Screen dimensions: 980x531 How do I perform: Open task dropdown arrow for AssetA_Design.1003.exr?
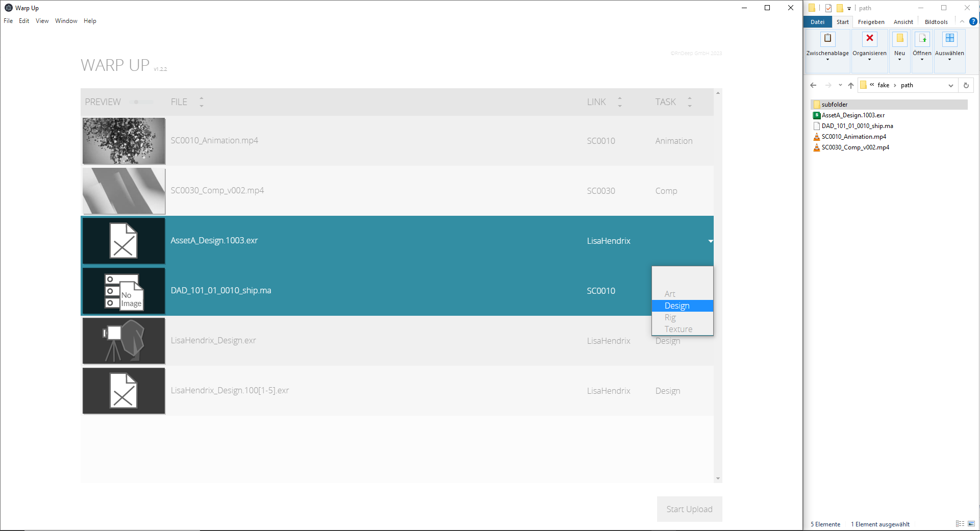710,241
